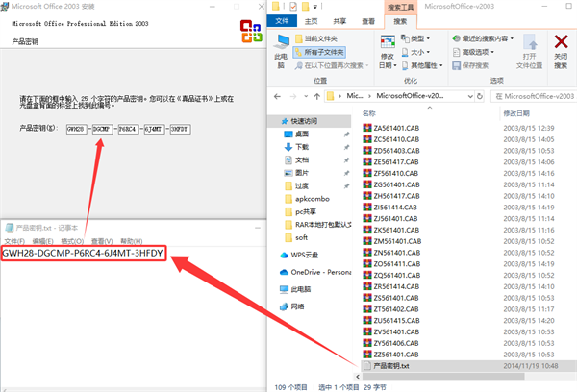The width and height of the screenshot is (577, 392).
Task: Click the forward navigation arrow
Action: pyautogui.click(x=293, y=96)
